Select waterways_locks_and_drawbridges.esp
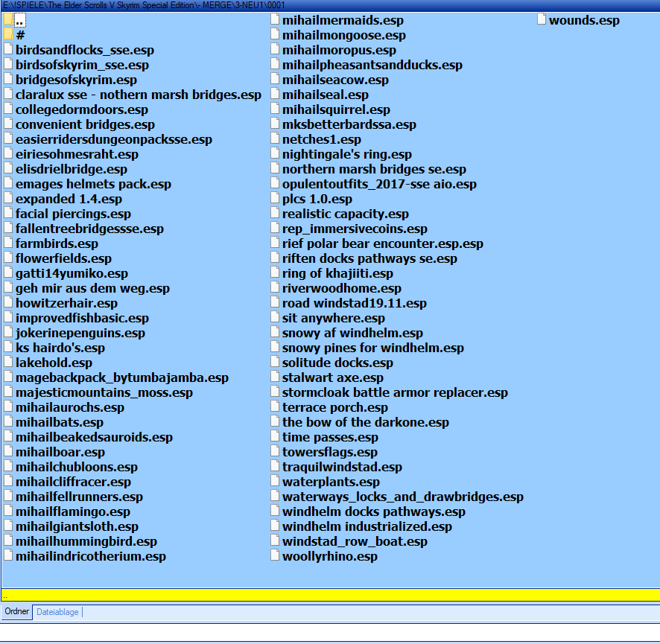The width and height of the screenshot is (660, 644). click(x=403, y=497)
